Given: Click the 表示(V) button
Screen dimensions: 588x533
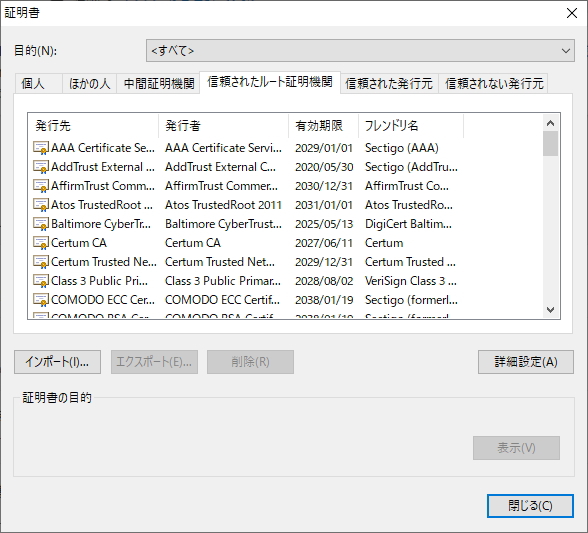Looking at the screenshot, I should [x=516, y=448].
